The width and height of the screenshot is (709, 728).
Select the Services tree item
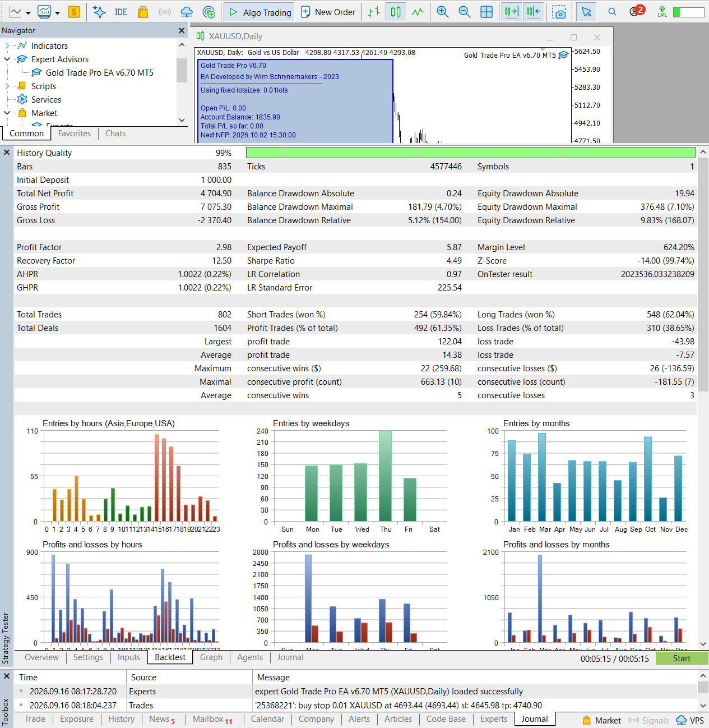click(x=46, y=100)
